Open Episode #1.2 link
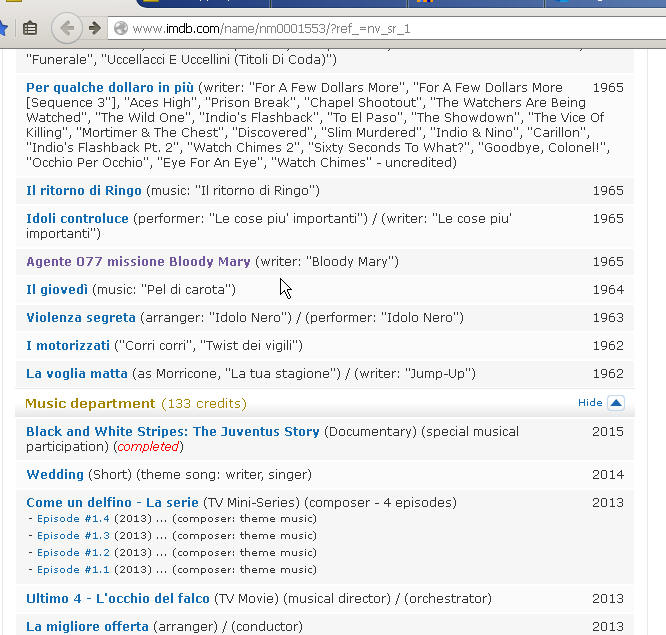This screenshot has width=666, height=635. [x=73, y=553]
